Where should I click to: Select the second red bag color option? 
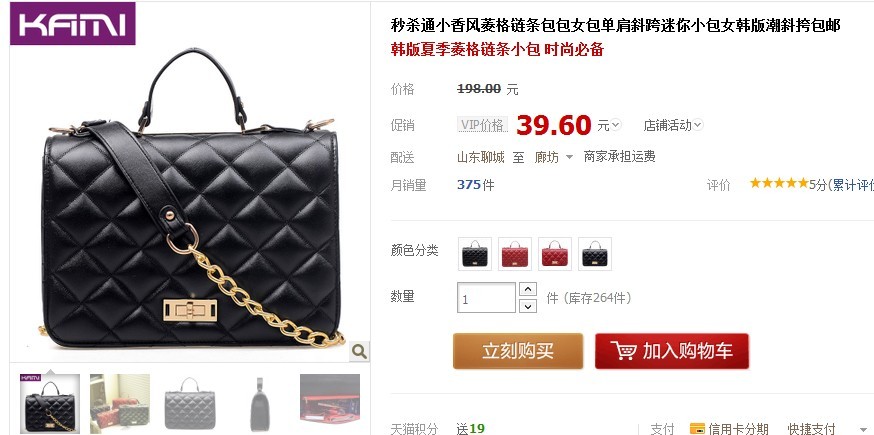pos(515,254)
